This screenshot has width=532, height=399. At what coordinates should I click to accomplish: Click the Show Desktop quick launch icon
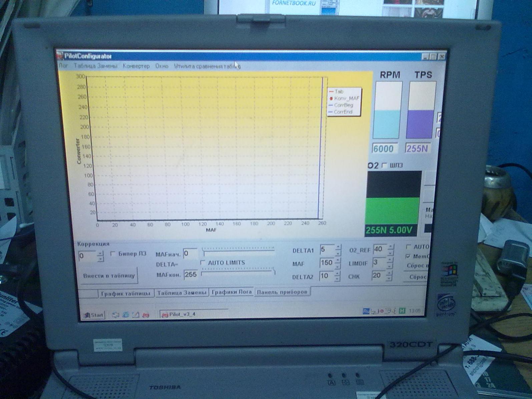136,315
